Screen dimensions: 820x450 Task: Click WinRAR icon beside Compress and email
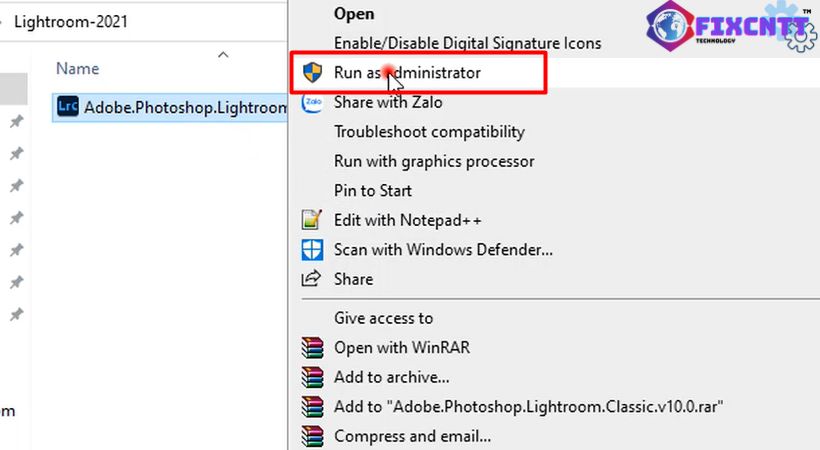pyautogui.click(x=312, y=436)
